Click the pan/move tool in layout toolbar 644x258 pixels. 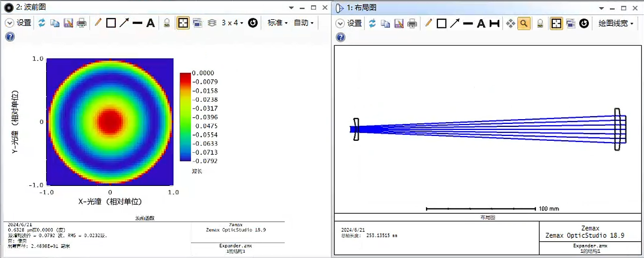click(510, 23)
